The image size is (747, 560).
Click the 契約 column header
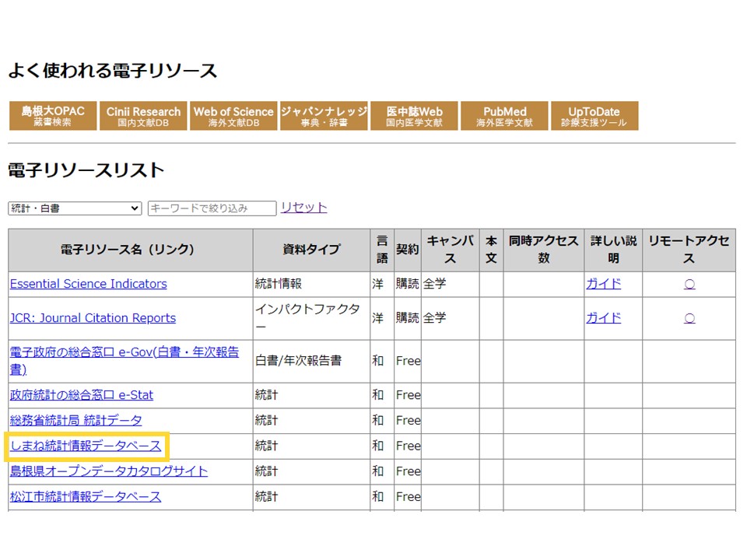pyautogui.click(x=407, y=250)
